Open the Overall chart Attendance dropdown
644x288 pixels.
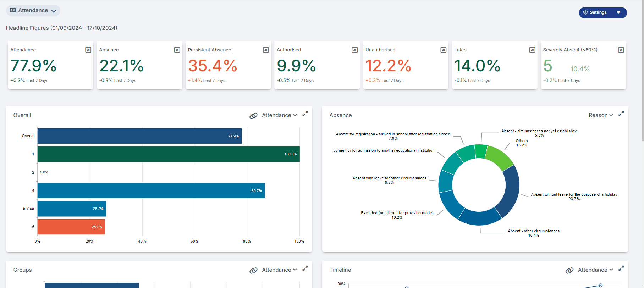(x=279, y=115)
